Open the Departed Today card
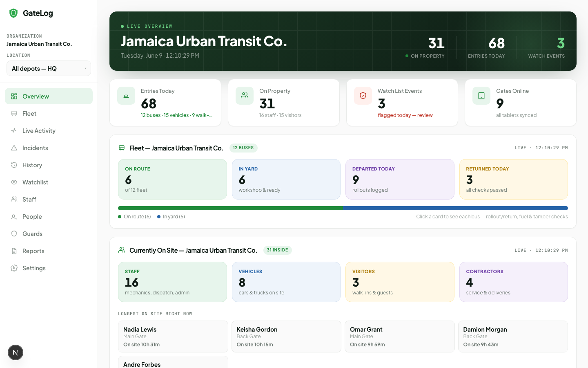 tap(400, 179)
